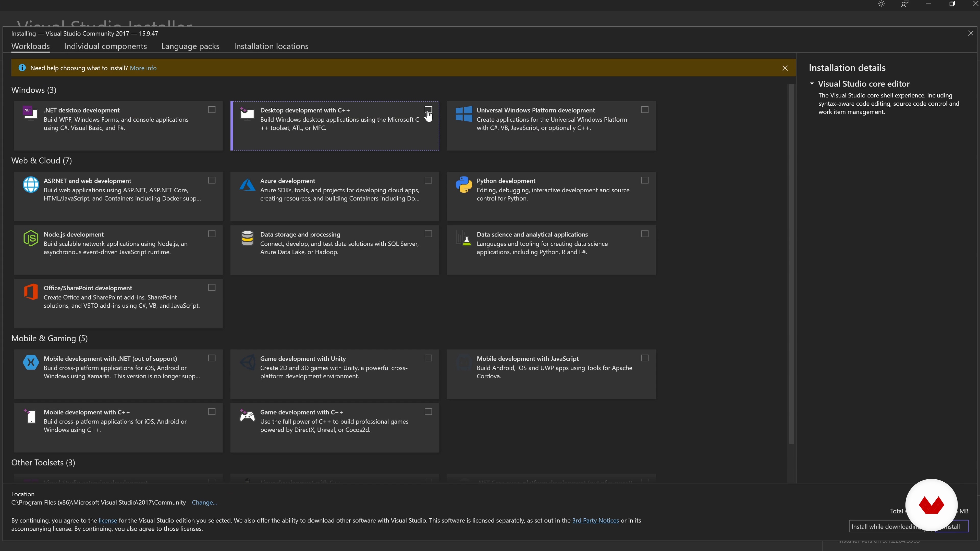This screenshot has width=980, height=551.
Task: Click the Other Toolsets (3) section heading
Action: point(43,463)
